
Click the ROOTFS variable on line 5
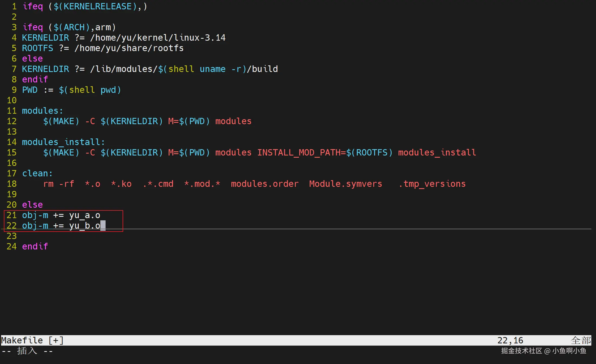(x=37, y=48)
